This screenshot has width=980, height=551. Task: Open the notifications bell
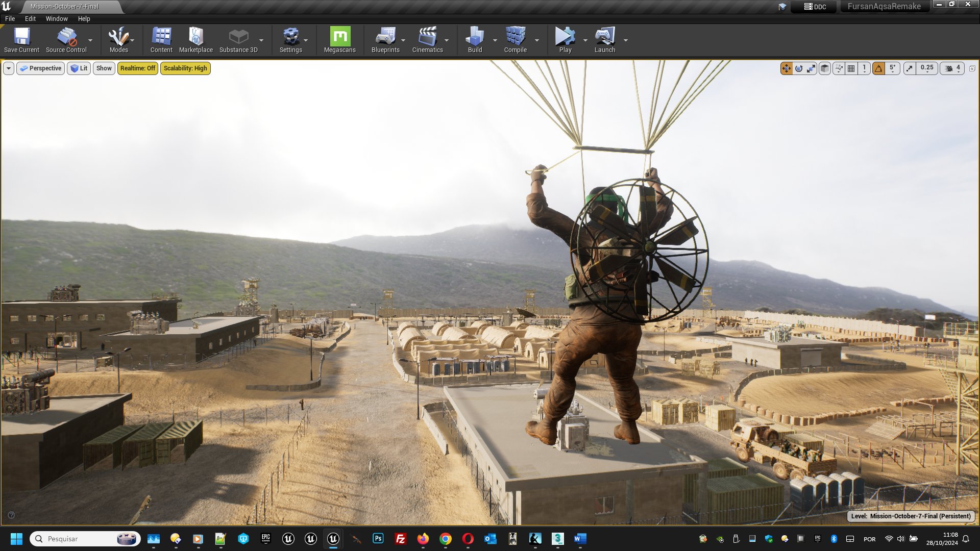tap(966, 539)
